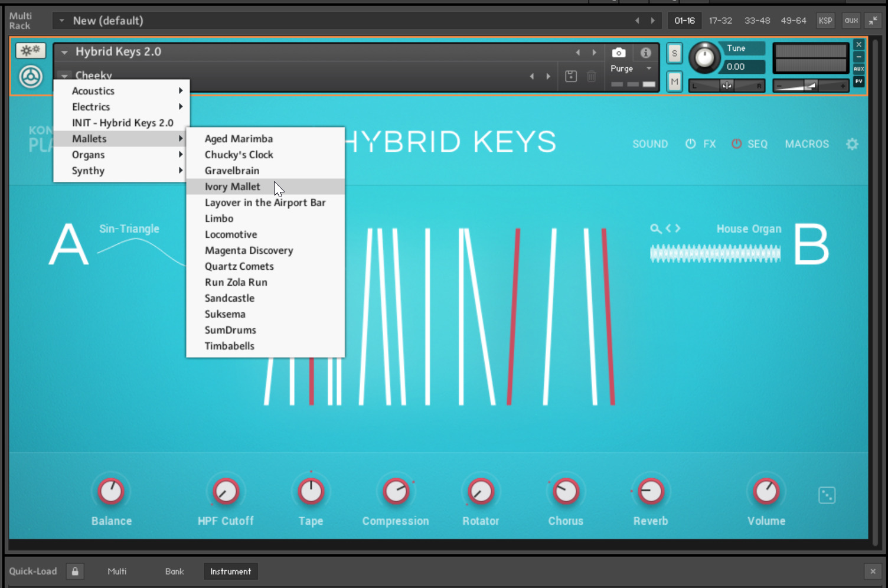Toggle the KSP multi script editor
Screen dimensions: 888x588
point(825,21)
